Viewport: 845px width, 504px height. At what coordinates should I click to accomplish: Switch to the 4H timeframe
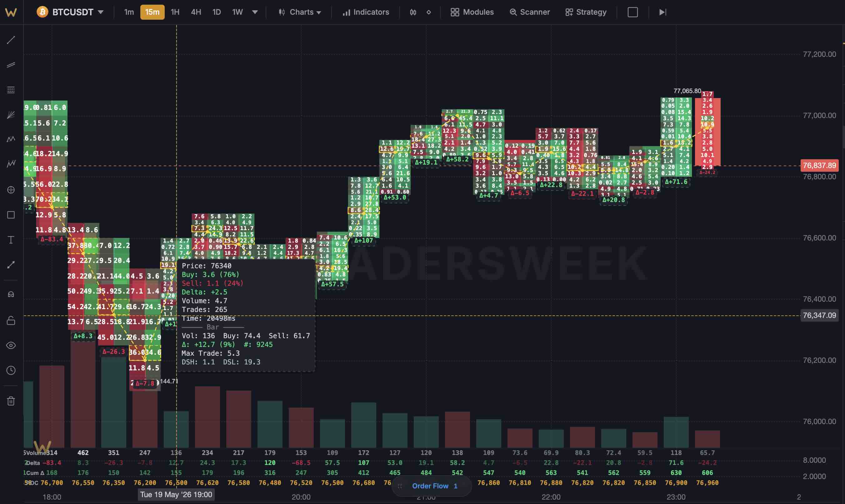pyautogui.click(x=196, y=12)
